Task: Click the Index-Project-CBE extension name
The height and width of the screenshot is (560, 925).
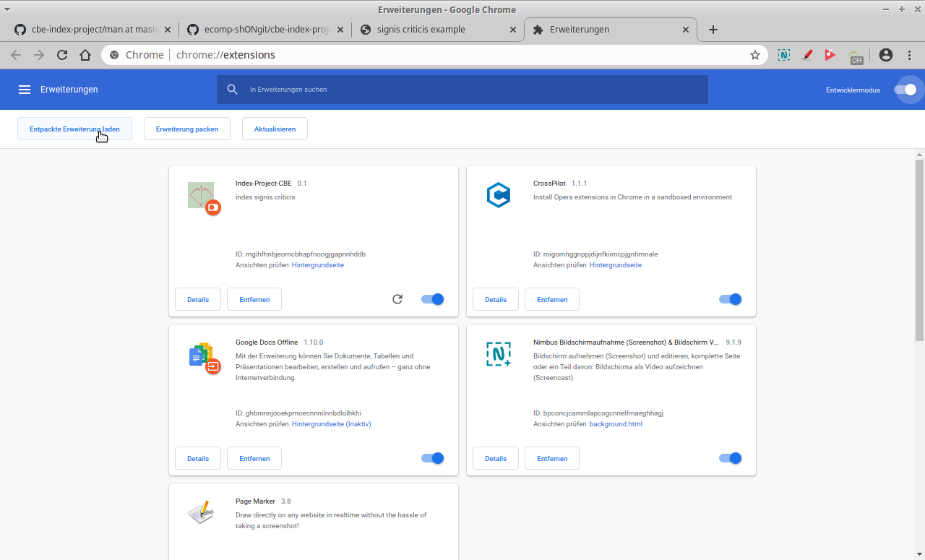Action: tap(263, 184)
